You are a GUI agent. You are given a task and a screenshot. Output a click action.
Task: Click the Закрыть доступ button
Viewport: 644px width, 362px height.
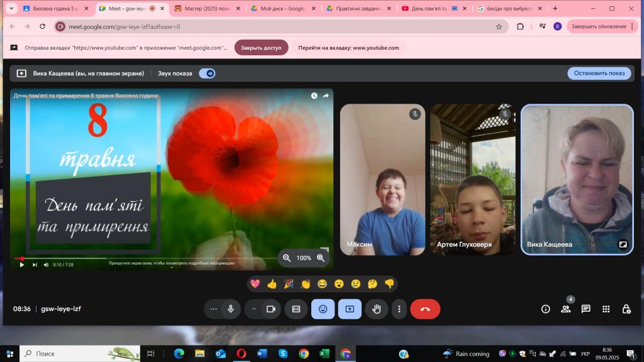tap(261, 48)
